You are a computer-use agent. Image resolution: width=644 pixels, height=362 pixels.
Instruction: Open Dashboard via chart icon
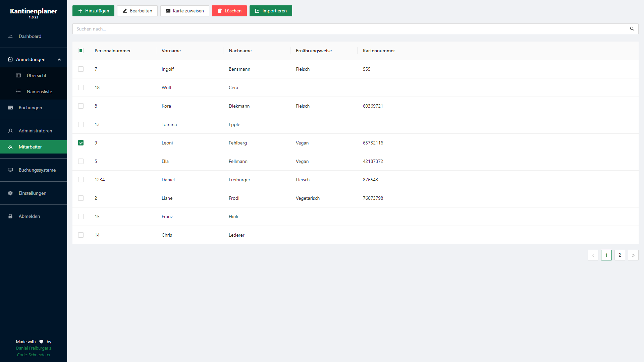[10, 36]
